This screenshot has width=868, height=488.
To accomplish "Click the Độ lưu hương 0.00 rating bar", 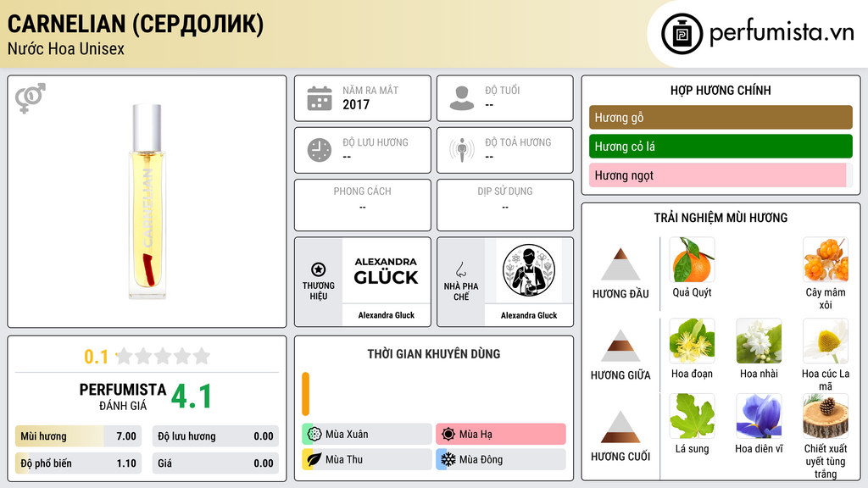I will pyautogui.click(x=215, y=436).
